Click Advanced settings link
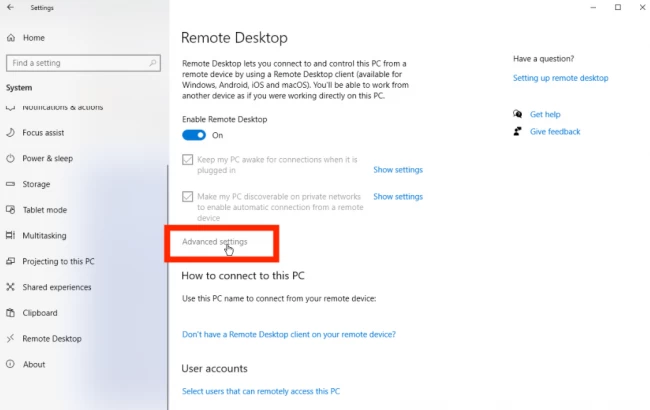This screenshot has height=410, width=650. tap(215, 242)
